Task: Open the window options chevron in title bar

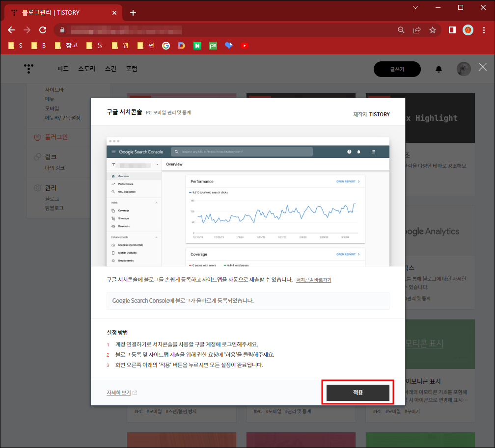Action: pyautogui.click(x=416, y=7)
